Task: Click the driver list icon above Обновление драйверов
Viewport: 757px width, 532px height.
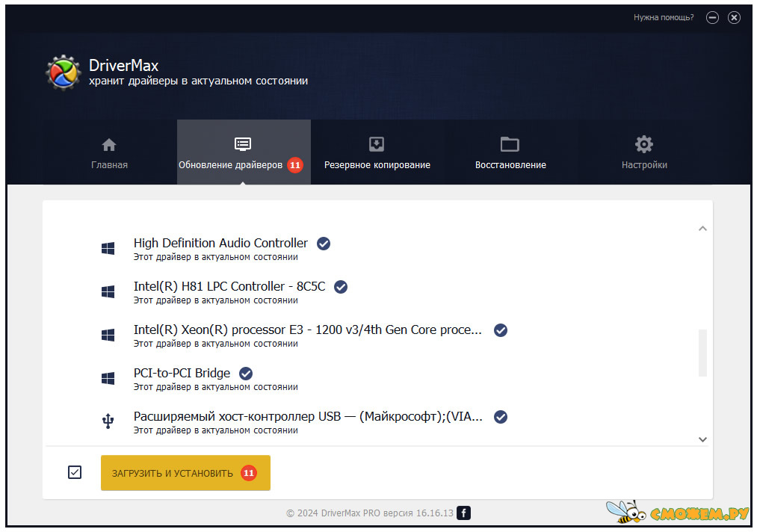Action: [x=243, y=144]
